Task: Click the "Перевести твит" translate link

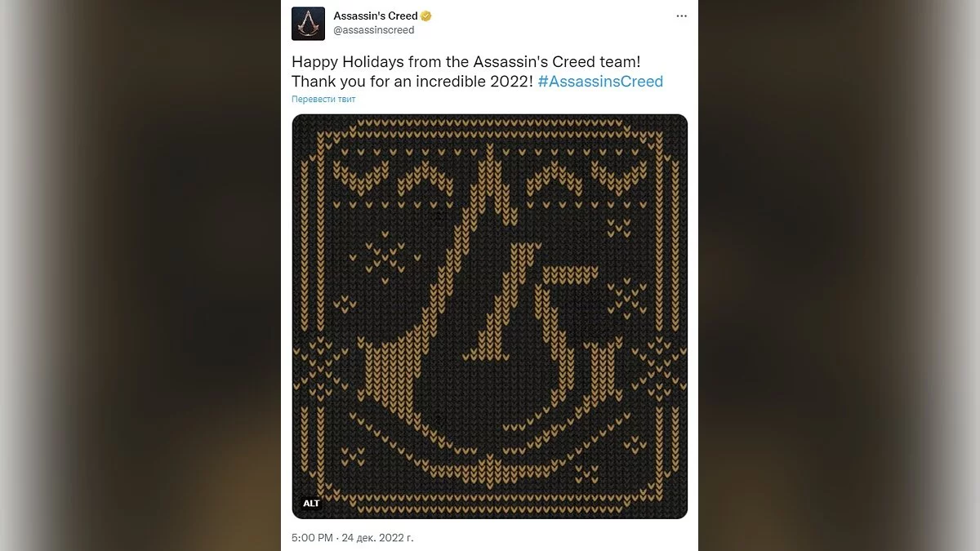Action: [323, 100]
